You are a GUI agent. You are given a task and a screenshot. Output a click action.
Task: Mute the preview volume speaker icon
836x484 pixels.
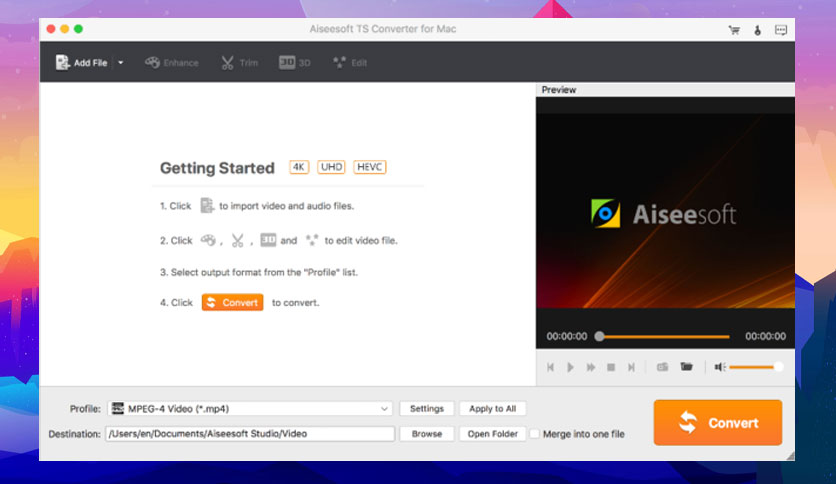pyautogui.click(x=720, y=367)
